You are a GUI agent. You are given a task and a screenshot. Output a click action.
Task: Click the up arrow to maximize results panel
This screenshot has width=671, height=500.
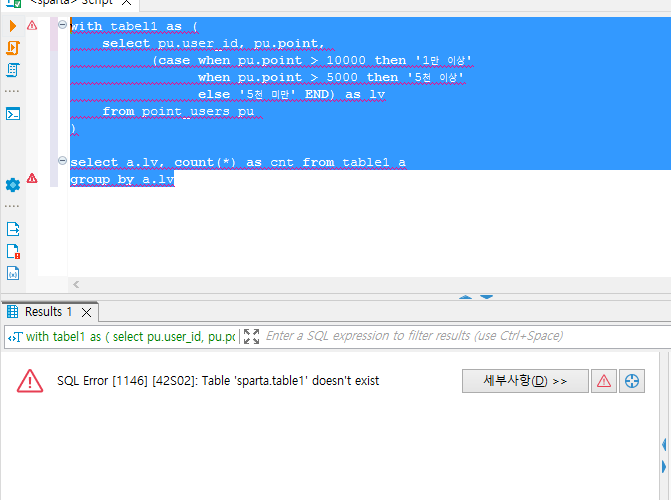[465, 297]
